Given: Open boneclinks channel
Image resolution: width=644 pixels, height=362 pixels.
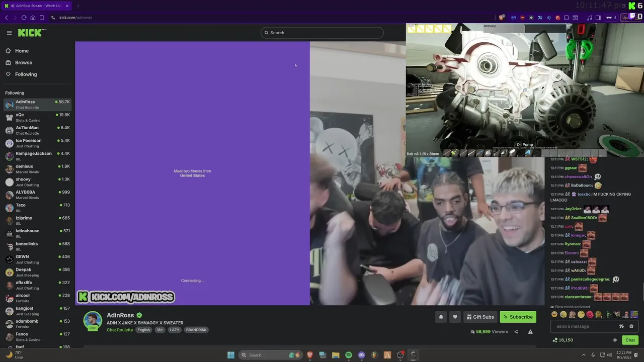Looking at the screenshot, I should coord(37,246).
